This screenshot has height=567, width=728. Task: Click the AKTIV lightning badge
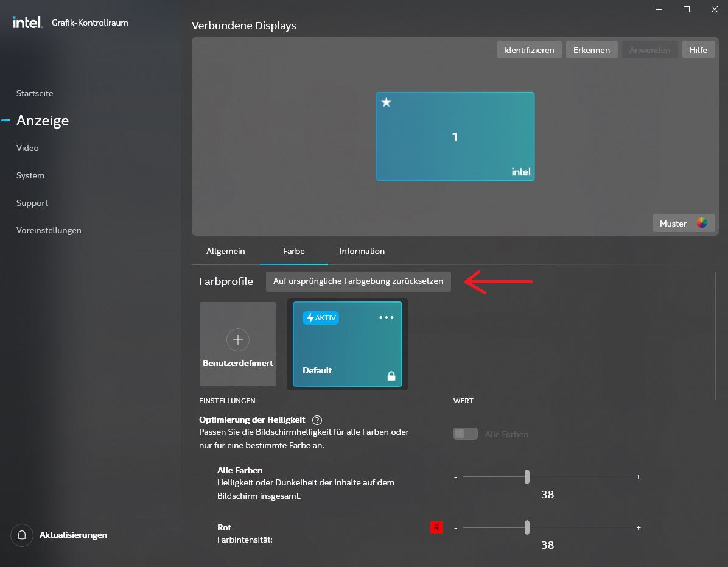pos(321,318)
